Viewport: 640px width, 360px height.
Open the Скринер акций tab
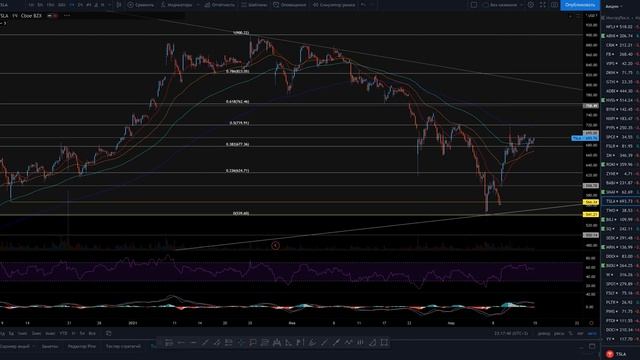[15, 346]
